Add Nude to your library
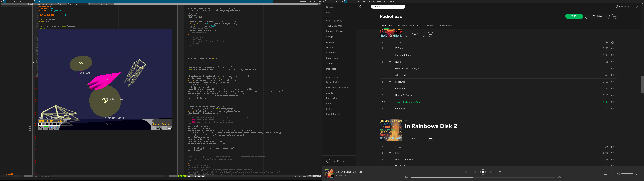Viewport: 644px width, 181px height. tap(389, 62)
